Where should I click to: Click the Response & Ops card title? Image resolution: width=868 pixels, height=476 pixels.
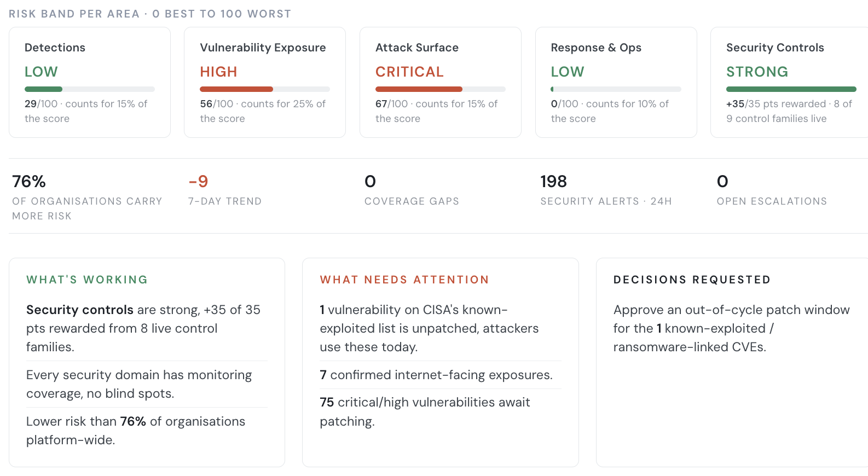tap(596, 48)
